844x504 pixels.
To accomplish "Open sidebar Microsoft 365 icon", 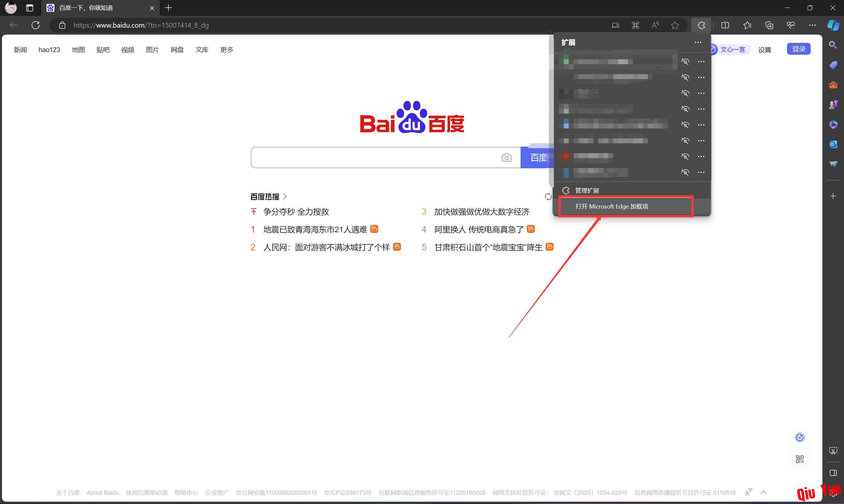I will click(833, 125).
